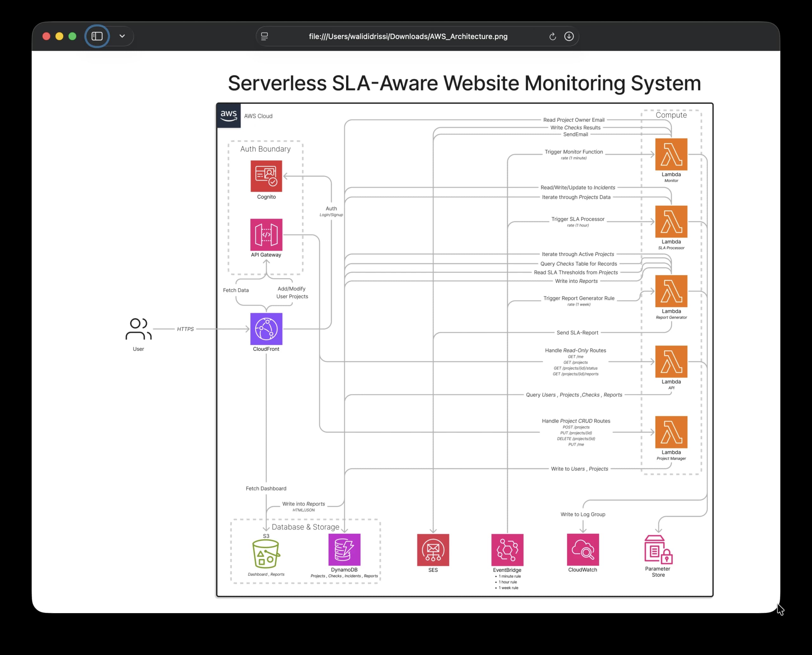The image size is (812, 655).
Task: Click the page reader icon in address bar
Action: (265, 36)
